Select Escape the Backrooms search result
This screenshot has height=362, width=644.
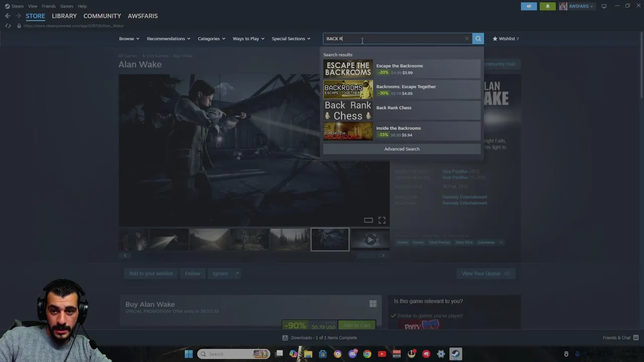401,69
